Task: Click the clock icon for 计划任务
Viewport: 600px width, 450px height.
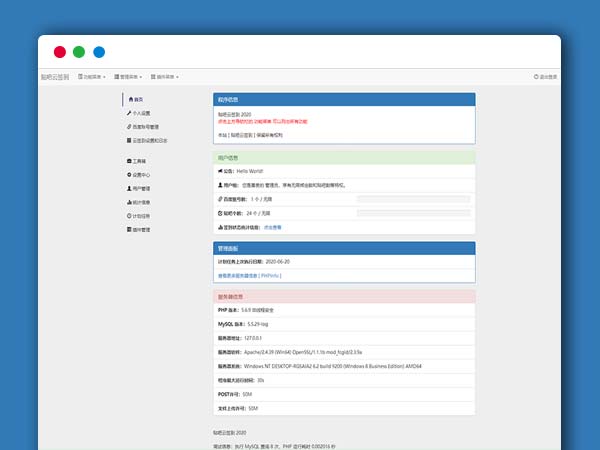Action: tap(129, 216)
